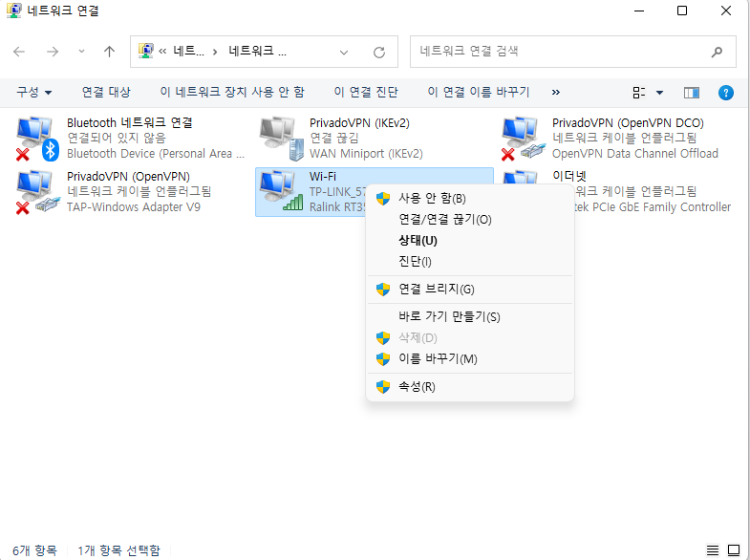This screenshot has height=560, width=750.
Task: Go up one folder level
Action: click(x=110, y=52)
